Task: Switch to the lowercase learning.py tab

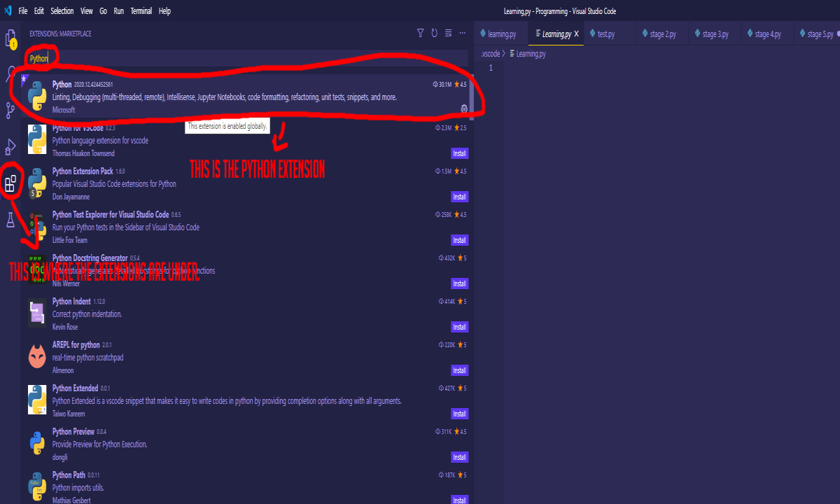Action: 500,34
